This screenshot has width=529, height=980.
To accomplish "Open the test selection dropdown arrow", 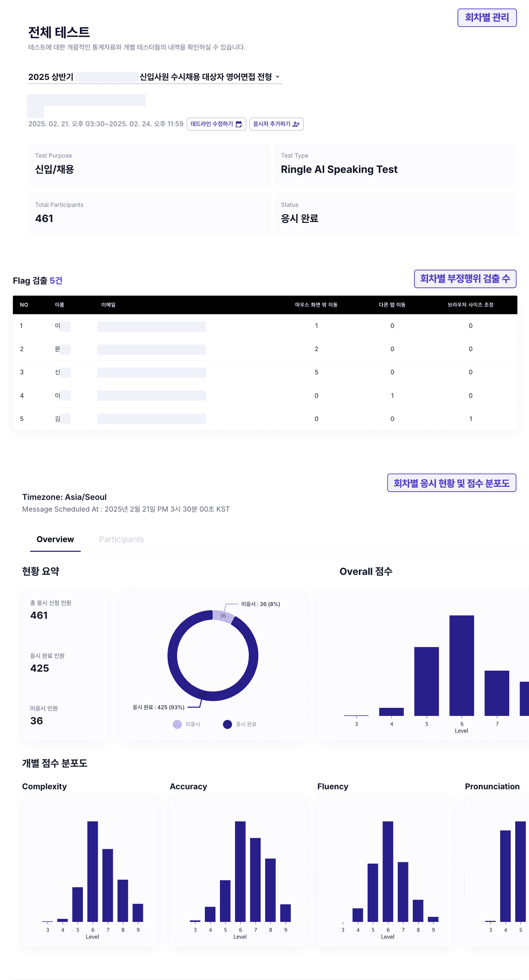I will tap(277, 77).
